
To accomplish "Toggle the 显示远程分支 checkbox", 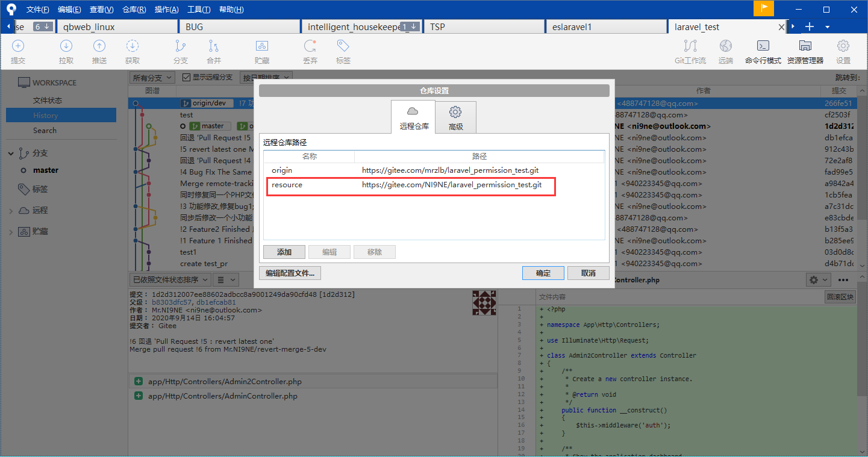I will pyautogui.click(x=187, y=78).
